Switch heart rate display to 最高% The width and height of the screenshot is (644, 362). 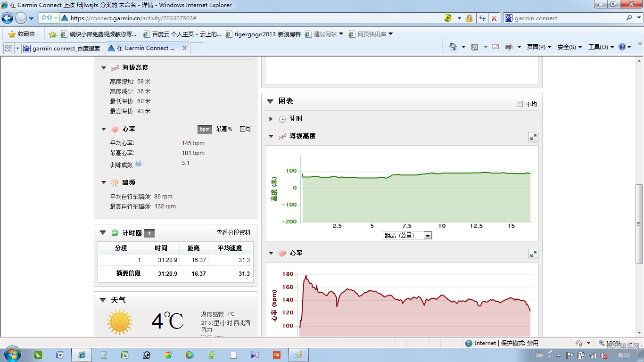pyautogui.click(x=224, y=129)
